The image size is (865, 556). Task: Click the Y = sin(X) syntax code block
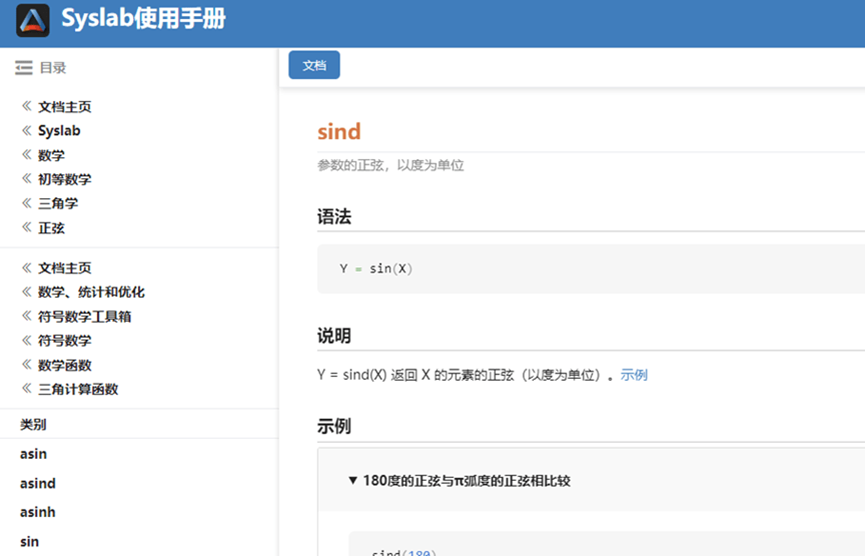point(591,269)
